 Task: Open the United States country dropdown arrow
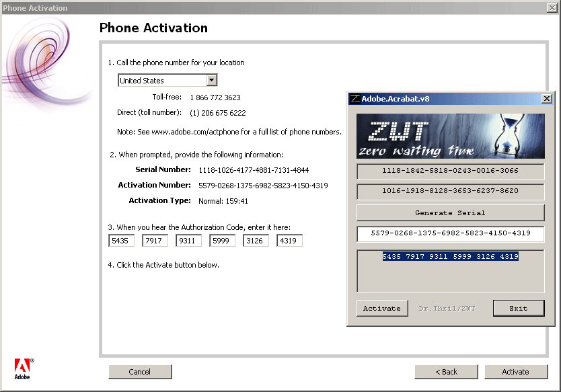coord(212,80)
